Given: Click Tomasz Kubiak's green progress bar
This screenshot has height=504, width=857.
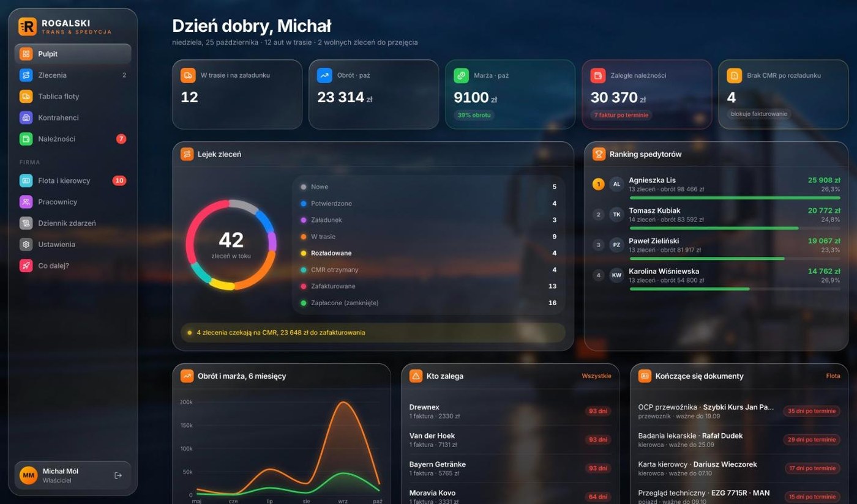Looking at the screenshot, I should [714, 228].
